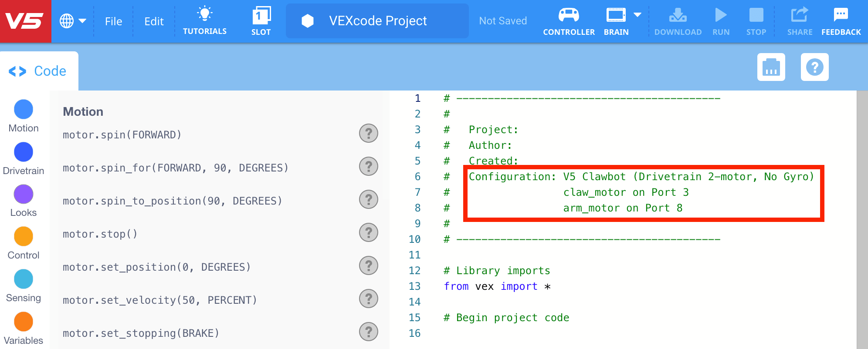Open the language globe menu
The image size is (868, 349).
pos(73,21)
